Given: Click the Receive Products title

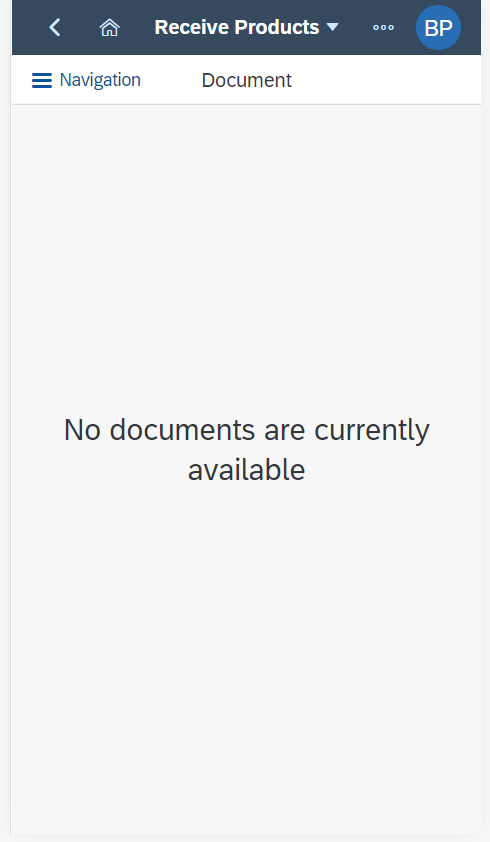Looking at the screenshot, I should coord(237,27).
